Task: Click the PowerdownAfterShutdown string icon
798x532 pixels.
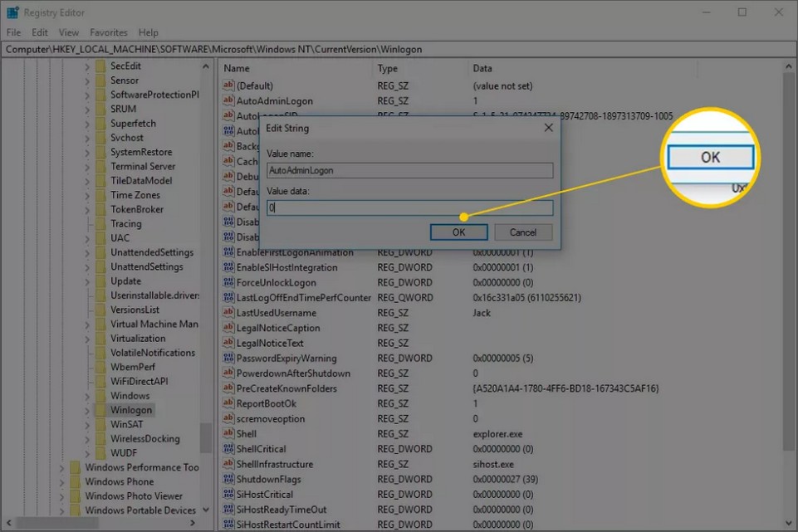Action: tap(228, 373)
